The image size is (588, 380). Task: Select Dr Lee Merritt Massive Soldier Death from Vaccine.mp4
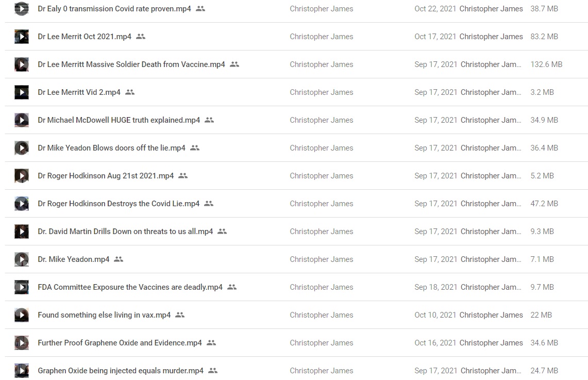pyautogui.click(x=131, y=64)
